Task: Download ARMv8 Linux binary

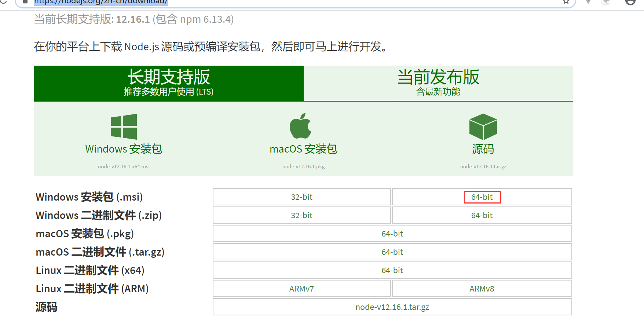Action: click(482, 289)
